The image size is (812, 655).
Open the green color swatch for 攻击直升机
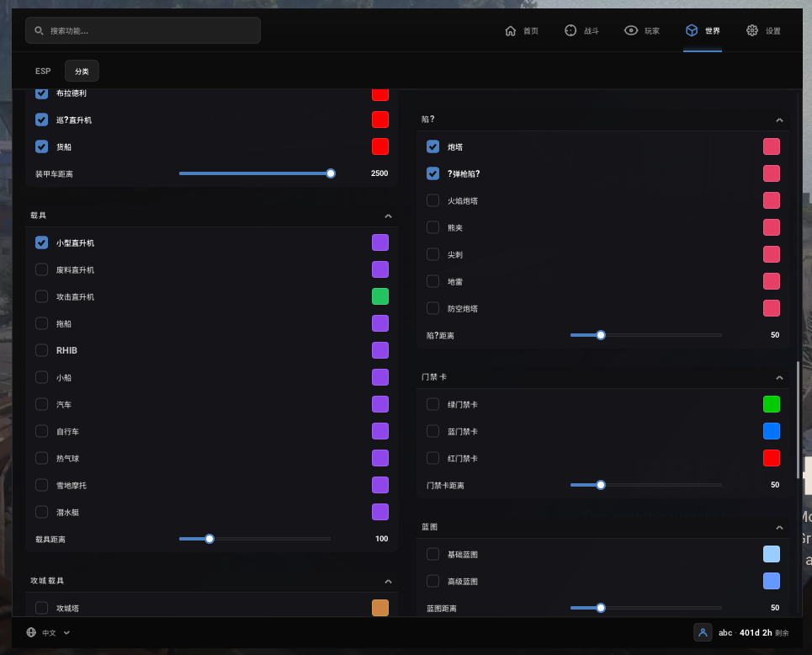tap(380, 296)
